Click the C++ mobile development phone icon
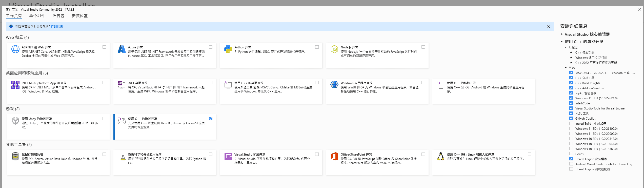This screenshot has height=188, width=644. 441,85
